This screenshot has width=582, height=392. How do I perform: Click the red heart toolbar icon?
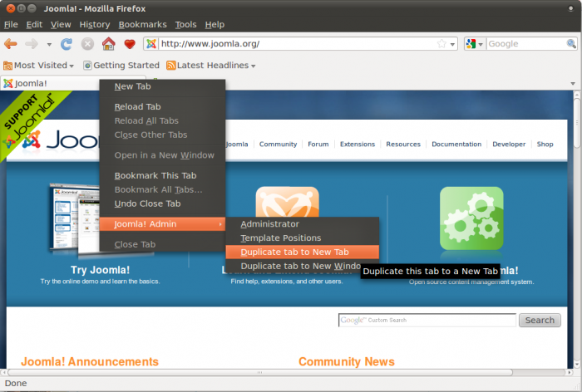coord(130,44)
